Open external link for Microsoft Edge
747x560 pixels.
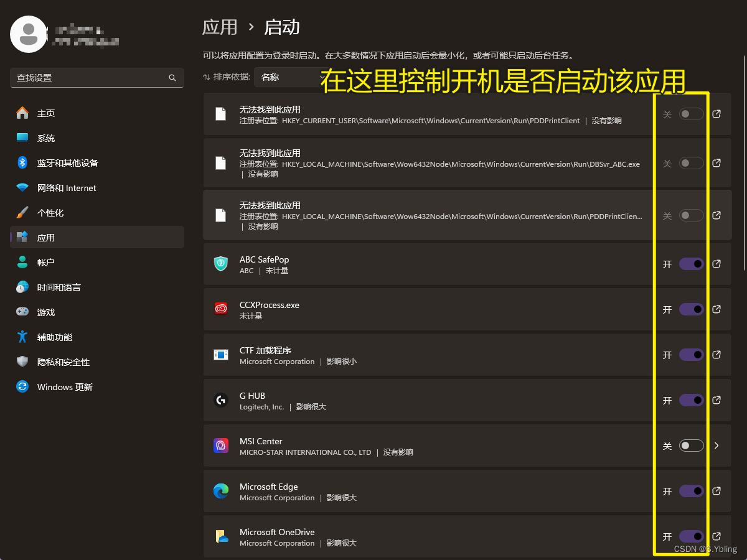coord(716,491)
